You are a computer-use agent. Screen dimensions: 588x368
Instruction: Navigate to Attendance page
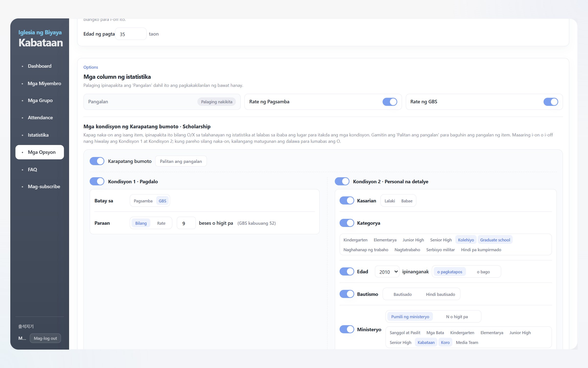click(x=40, y=118)
